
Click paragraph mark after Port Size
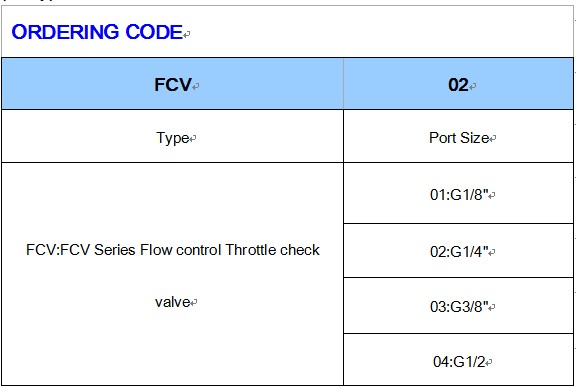click(x=493, y=139)
